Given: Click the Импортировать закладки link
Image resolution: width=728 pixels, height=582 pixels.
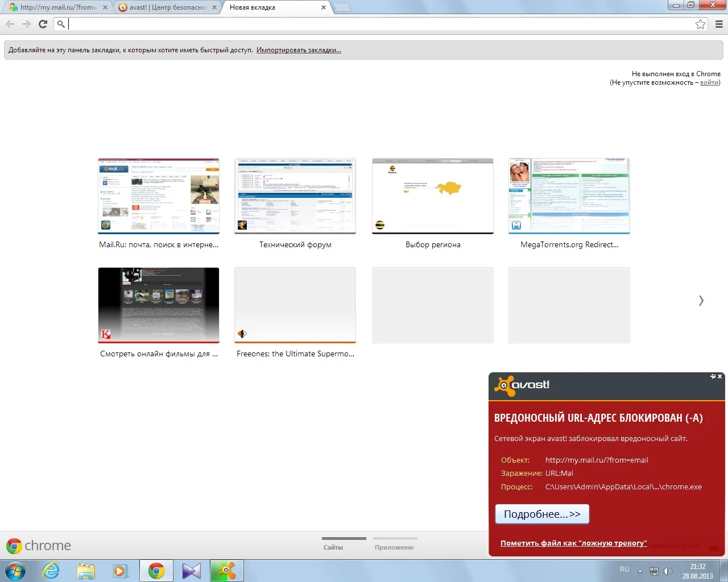Looking at the screenshot, I should pyautogui.click(x=299, y=50).
